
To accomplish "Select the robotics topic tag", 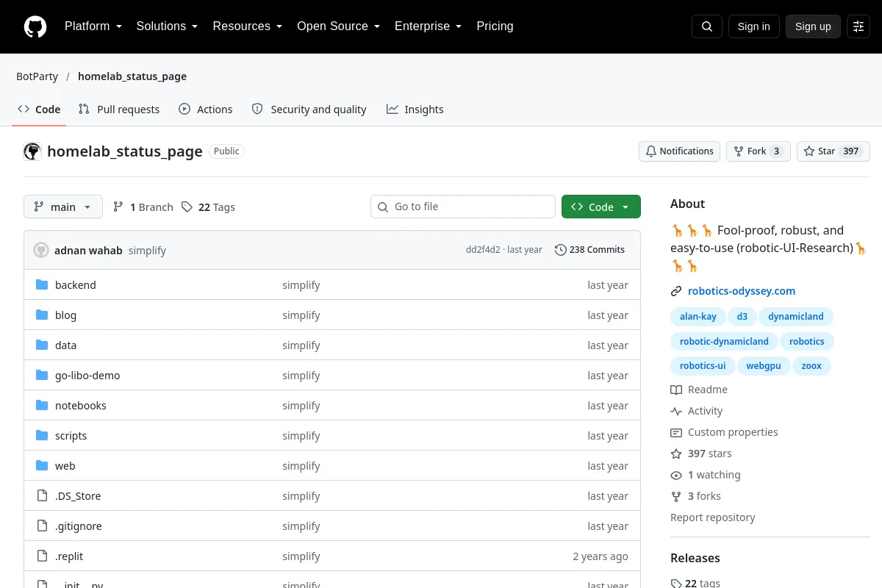I will click(x=807, y=341).
